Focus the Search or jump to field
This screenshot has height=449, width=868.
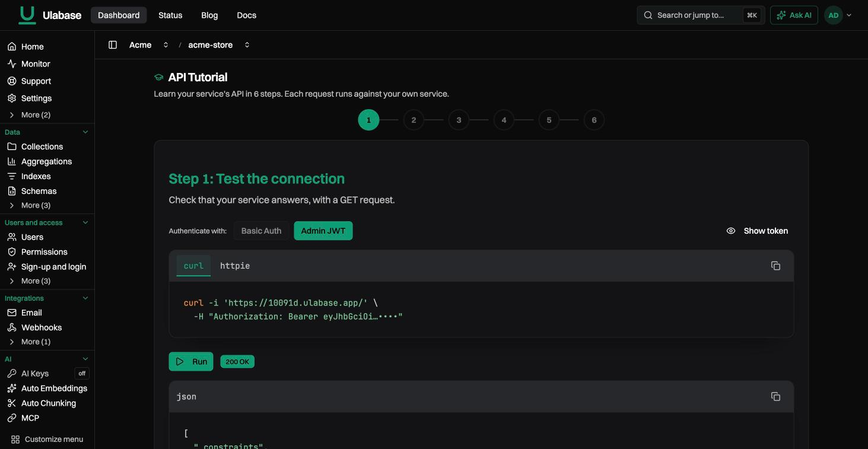tap(701, 15)
